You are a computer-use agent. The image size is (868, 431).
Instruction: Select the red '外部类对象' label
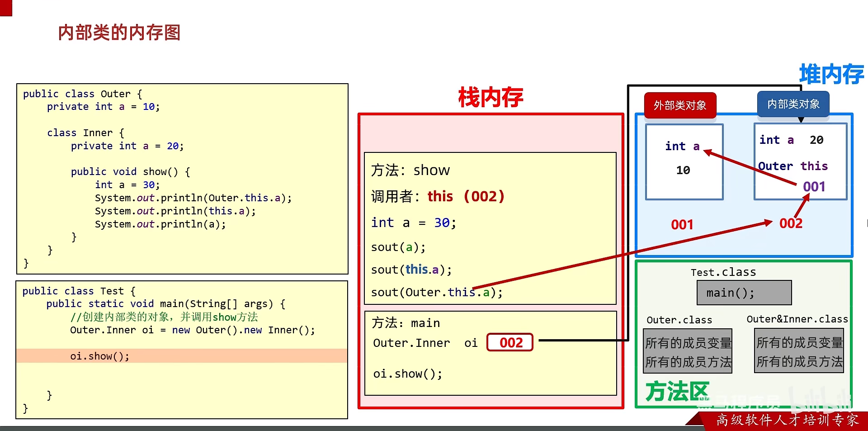680,105
